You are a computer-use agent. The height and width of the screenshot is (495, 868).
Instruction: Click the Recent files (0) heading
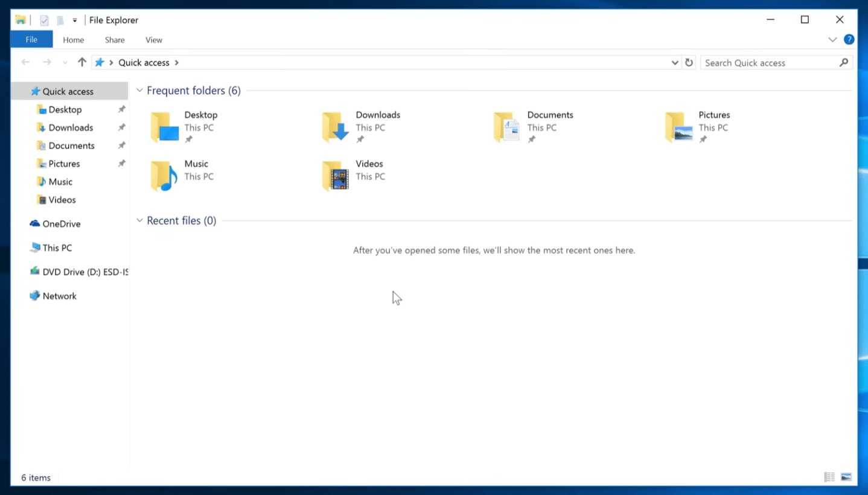click(182, 221)
